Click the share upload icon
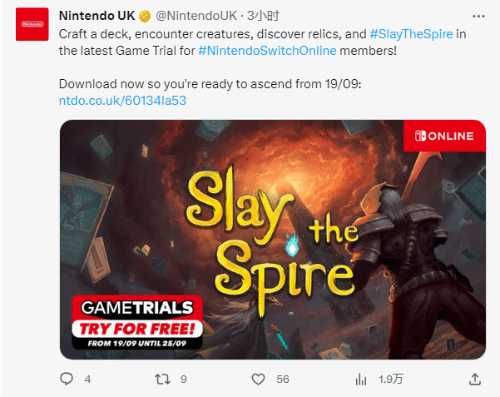 tap(475, 379)
